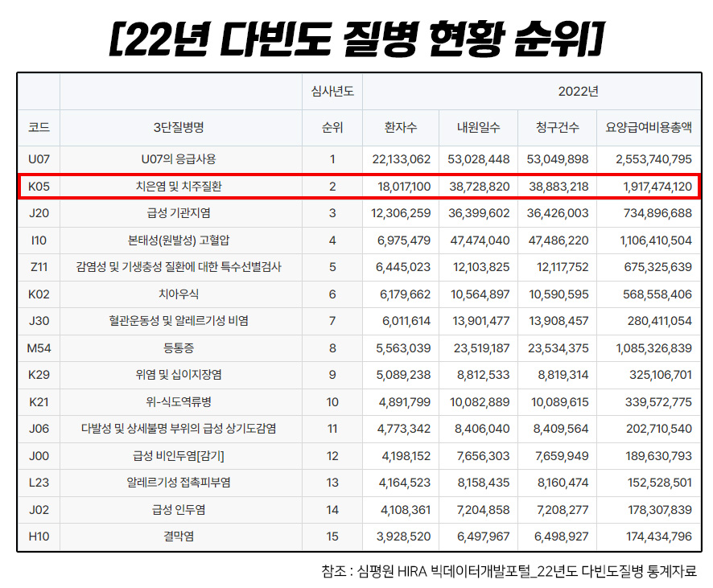Select code cell 'U07'
Viewport: 713px width, 588px height.
[x=39, y=159]
